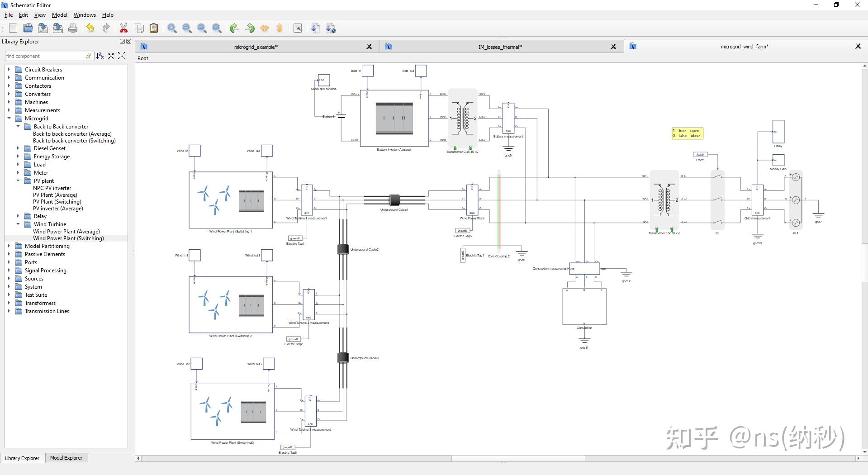Switch to Model Explorer panel tab
Image resolution: width=868 pixels, height=475 pixels.
[66, 458]
